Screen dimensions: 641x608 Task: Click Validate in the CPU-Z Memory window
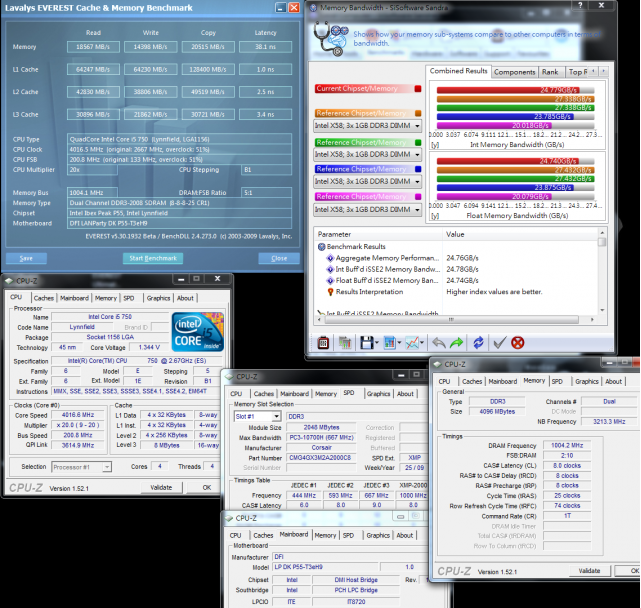coord(589,570)
